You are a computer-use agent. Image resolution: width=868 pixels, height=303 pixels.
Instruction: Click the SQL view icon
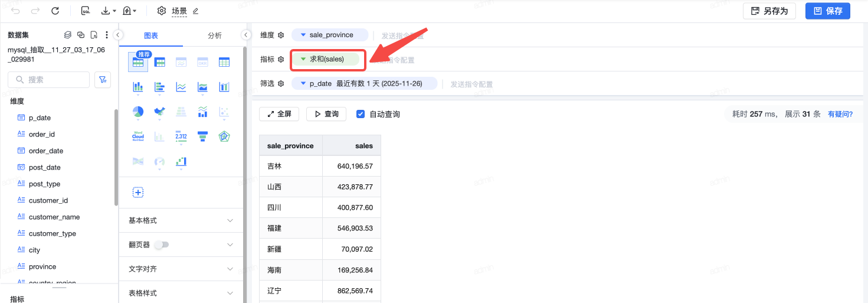coord(86,11)
